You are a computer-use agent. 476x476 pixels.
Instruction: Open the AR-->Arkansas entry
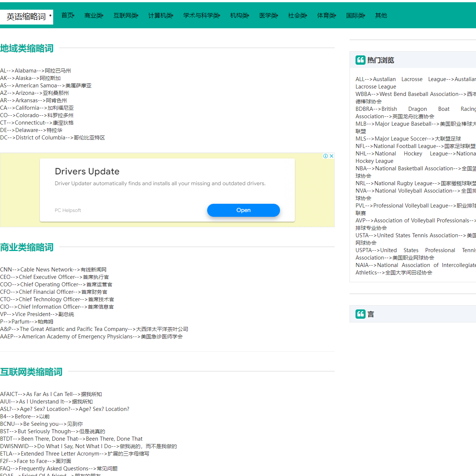[33, 100]
